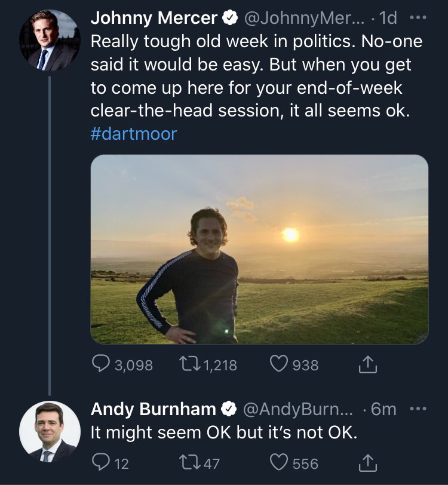
Task: Click the Andy Burnham display name
Action: (153, 409)
